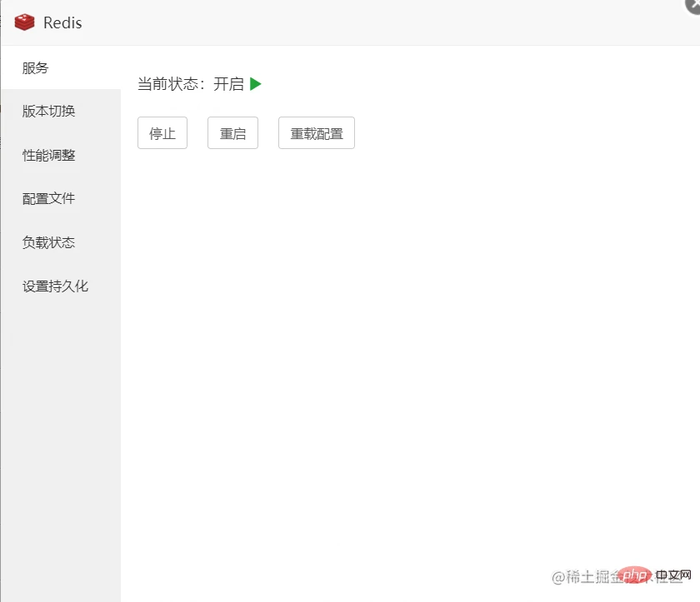Click the 重载配置 button
700x602 pixels.
point(317,133)
